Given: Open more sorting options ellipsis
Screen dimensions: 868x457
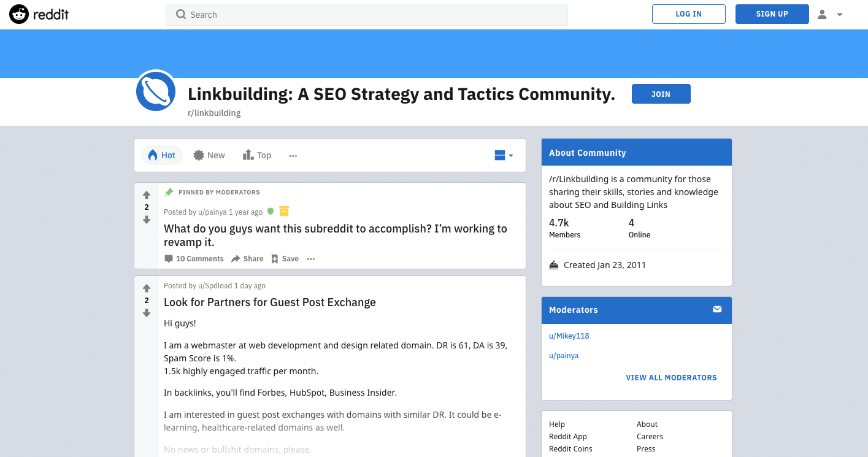Looking at the screenshot, I should 293,156.
